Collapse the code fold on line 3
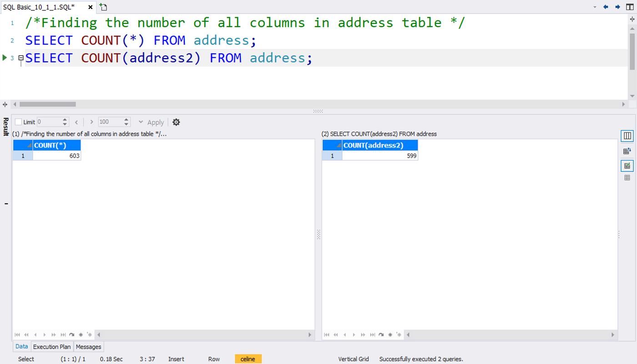The image size is (637, 364). click(x=21, y=58)
